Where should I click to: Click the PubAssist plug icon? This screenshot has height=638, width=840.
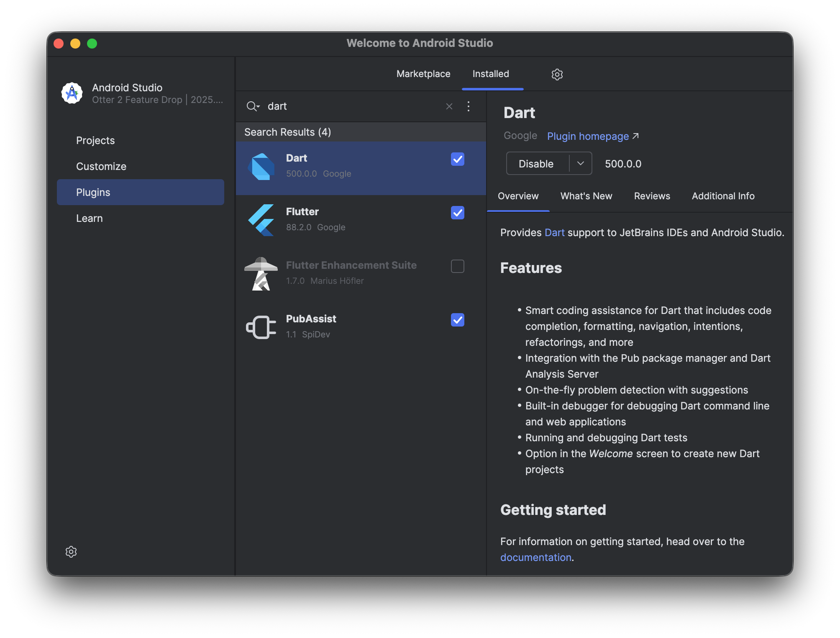261,327
